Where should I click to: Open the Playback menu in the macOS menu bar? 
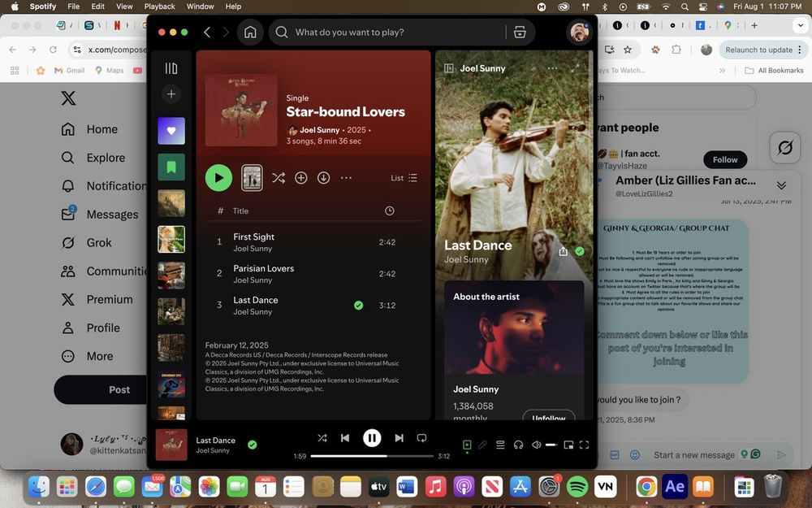click(x=159, y=7)
